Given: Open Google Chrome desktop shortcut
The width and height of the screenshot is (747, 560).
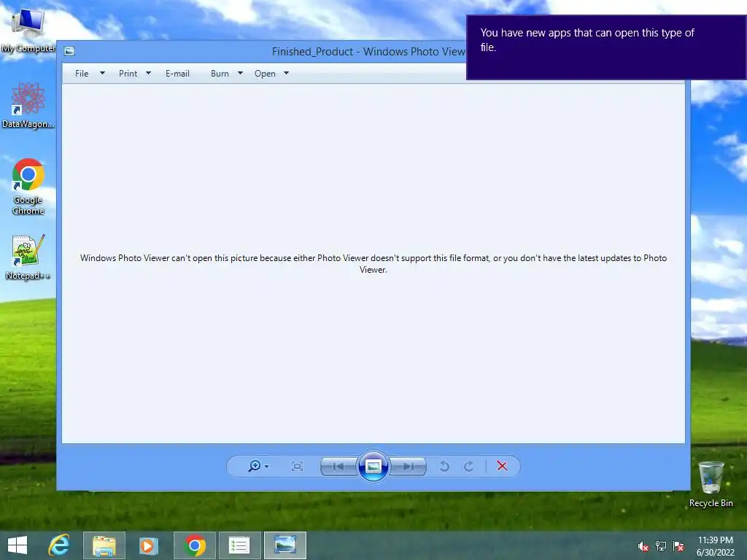Looking at the screenshot, I should [28, 186].
